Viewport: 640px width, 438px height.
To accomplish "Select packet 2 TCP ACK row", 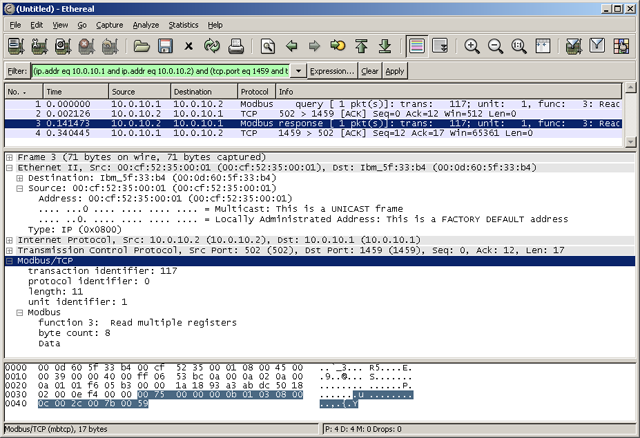I will [313, 113].
